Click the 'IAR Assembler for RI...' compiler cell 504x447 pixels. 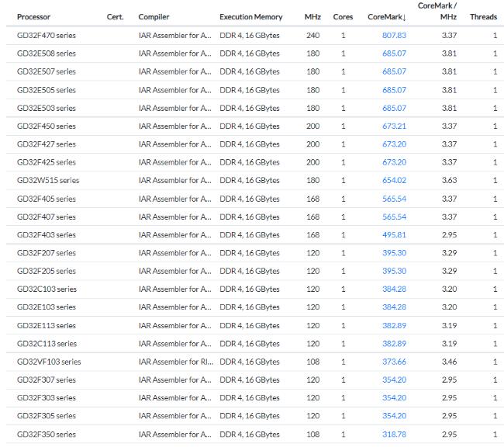tap(176, 362)
